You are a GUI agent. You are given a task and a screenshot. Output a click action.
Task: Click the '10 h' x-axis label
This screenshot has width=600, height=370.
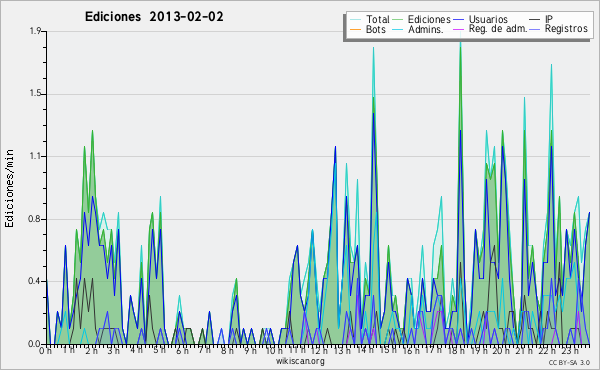tap(274, 350)
